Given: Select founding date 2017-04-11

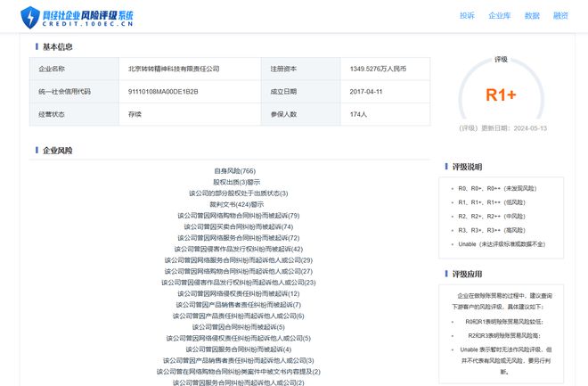Looking at the screenshot, I should click(366, 92).
